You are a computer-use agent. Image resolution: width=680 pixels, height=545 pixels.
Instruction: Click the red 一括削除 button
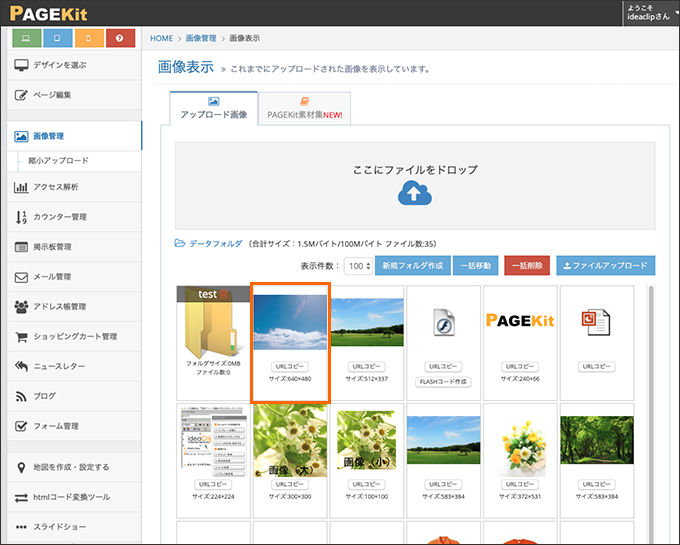(527, 265)
